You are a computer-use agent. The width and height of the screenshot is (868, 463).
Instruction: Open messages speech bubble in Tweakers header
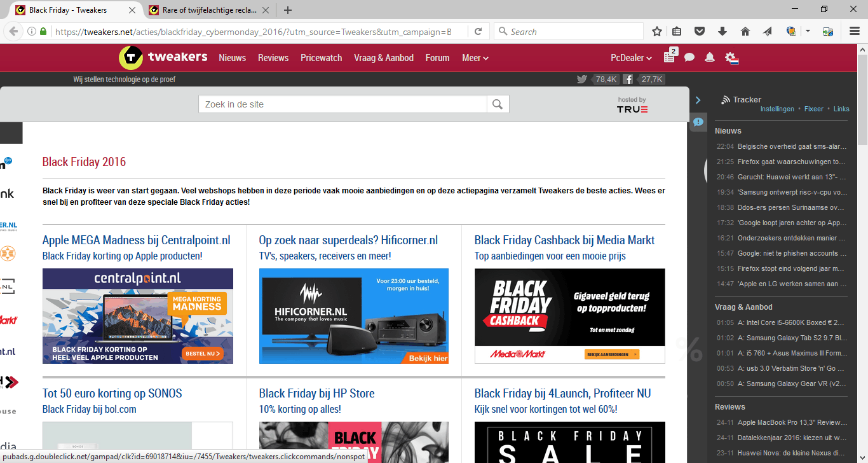(x=689, y=58)
